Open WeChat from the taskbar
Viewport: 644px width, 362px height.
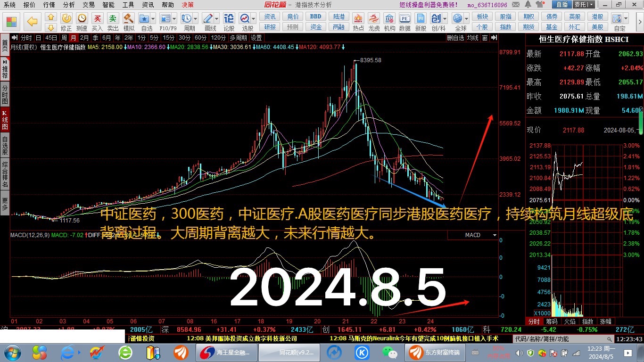click(389, 352)
